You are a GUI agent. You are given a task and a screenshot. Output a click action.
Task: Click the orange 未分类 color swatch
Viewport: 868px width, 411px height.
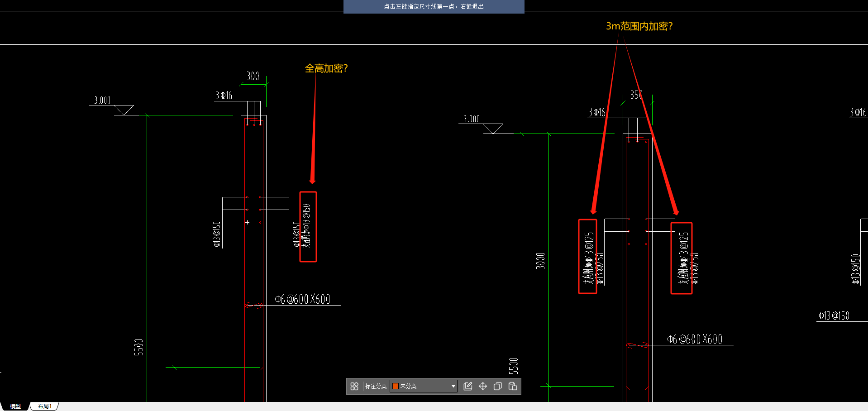coord(395,386)
